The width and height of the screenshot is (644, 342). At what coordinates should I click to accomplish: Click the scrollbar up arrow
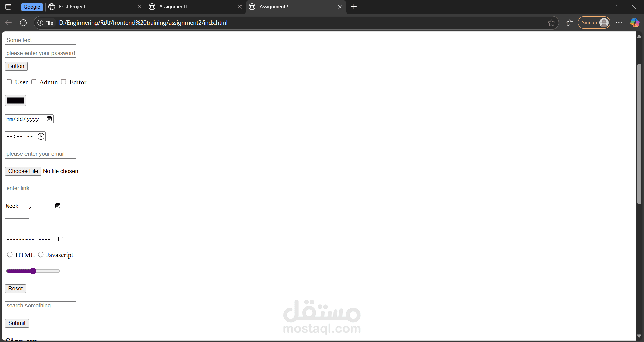tap(639, 36)
